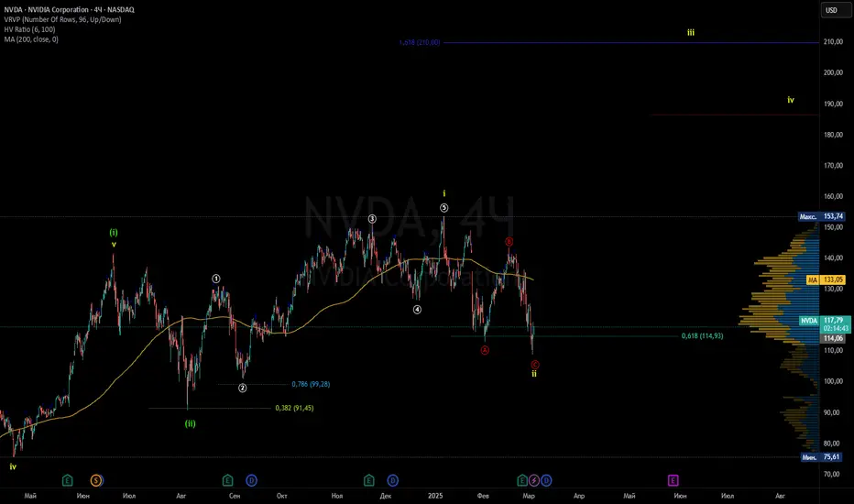
Task: Select the yellow v label under (i)
Action: [x=114, y=245]
